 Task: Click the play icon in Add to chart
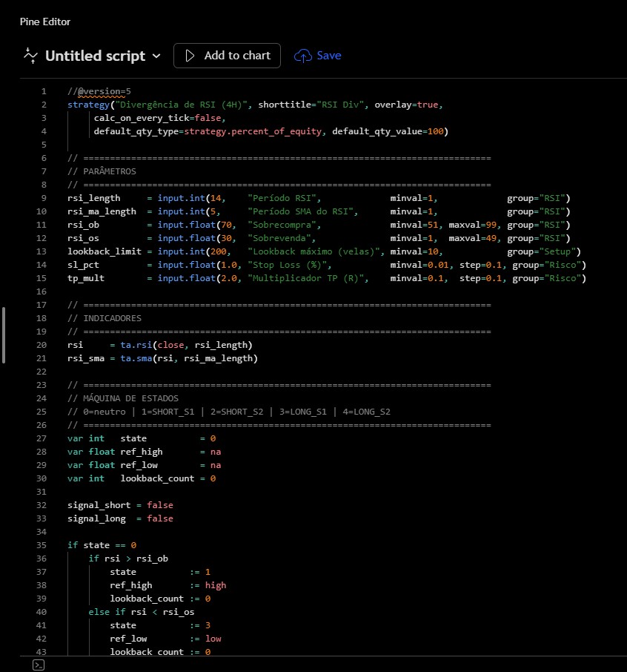click(190, 56)
